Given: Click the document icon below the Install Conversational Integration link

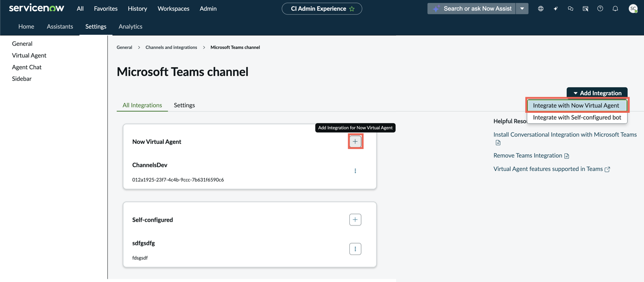Looking at the screenshot, I should [498, 143].
